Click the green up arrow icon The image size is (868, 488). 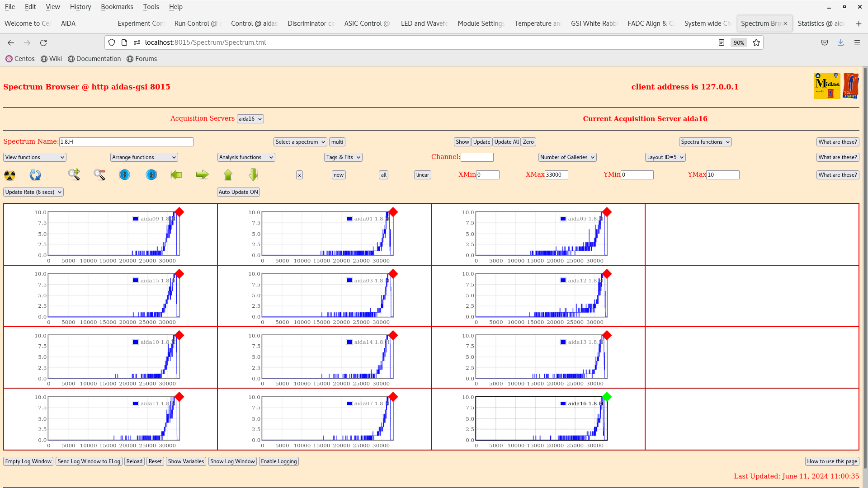click(x=228, y=174)
